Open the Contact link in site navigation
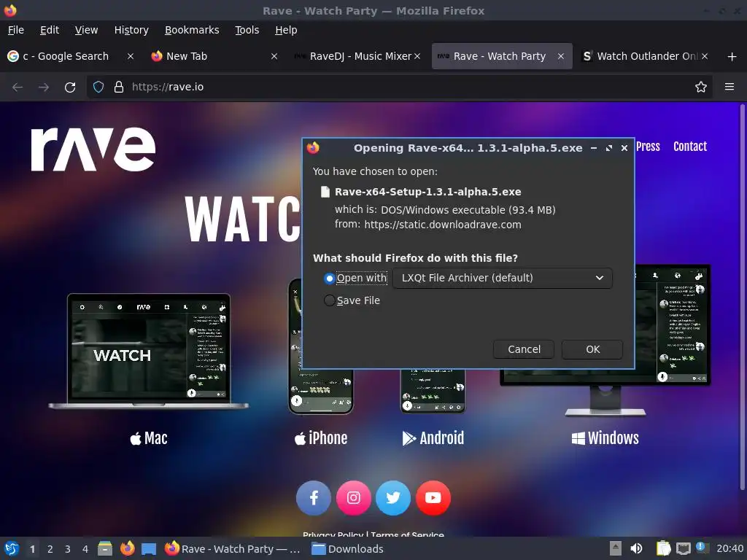The image size is (747, 560). (690, 146)
